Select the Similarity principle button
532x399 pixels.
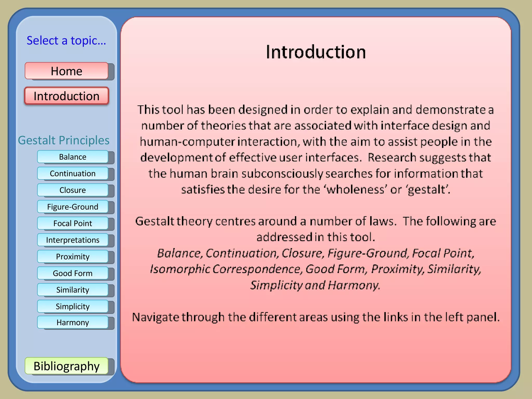72,290
